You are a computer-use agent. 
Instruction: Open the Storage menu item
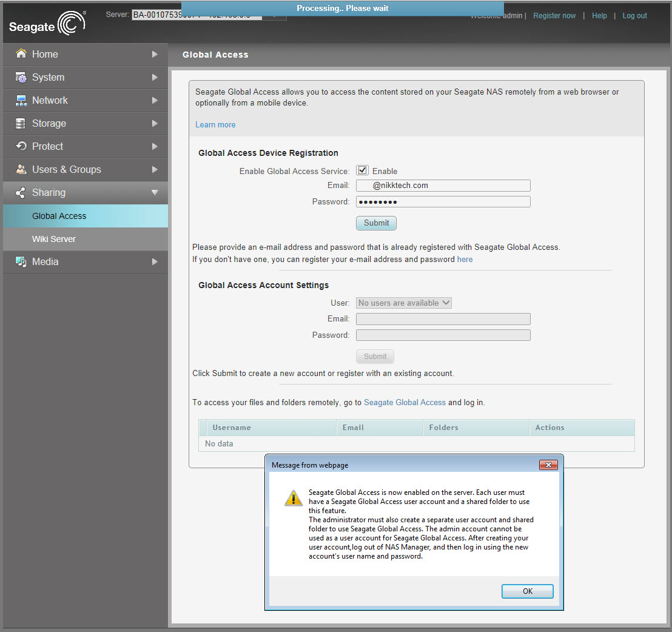[86, 123]
